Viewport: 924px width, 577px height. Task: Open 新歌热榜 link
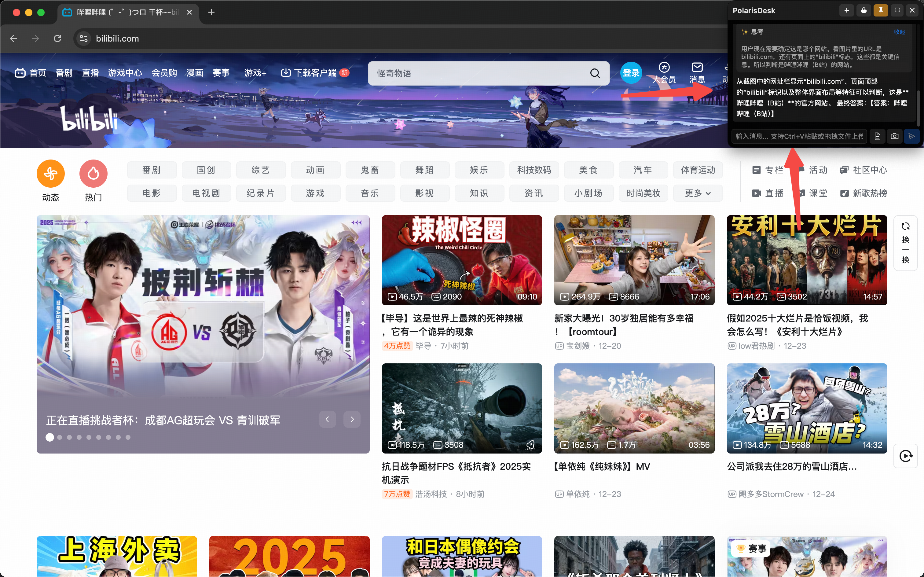pyautogui.click(x=863, y=193)
